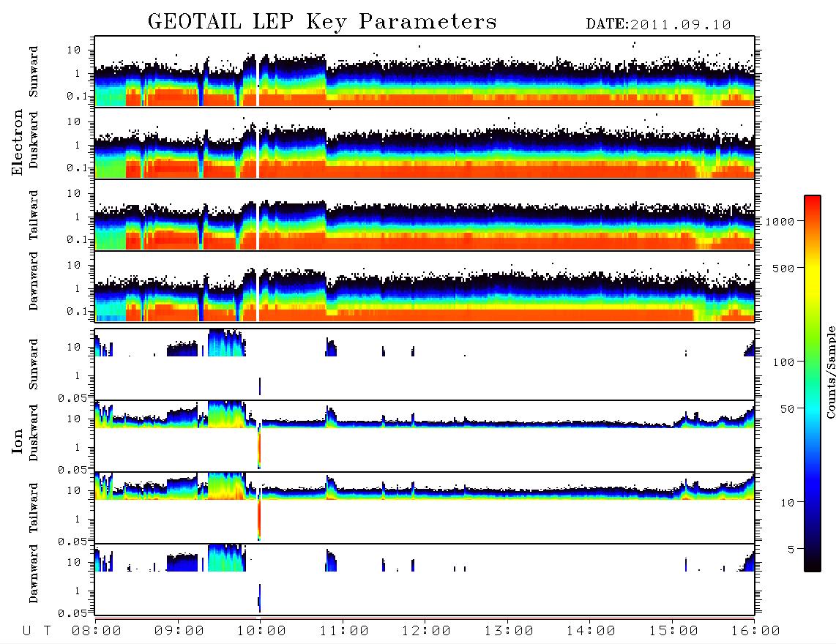Viewport: 836px width, 644px height.
Task: Click the "Counts/Sample" colorbar label
Action: coord(830,372)
